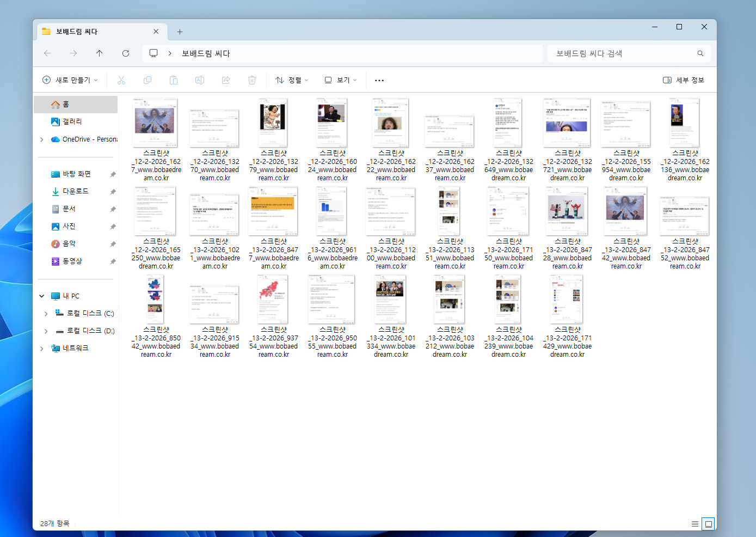The image size is (756, 537).
Task: Click the Delete trash can icon
Action: point(252,80)
